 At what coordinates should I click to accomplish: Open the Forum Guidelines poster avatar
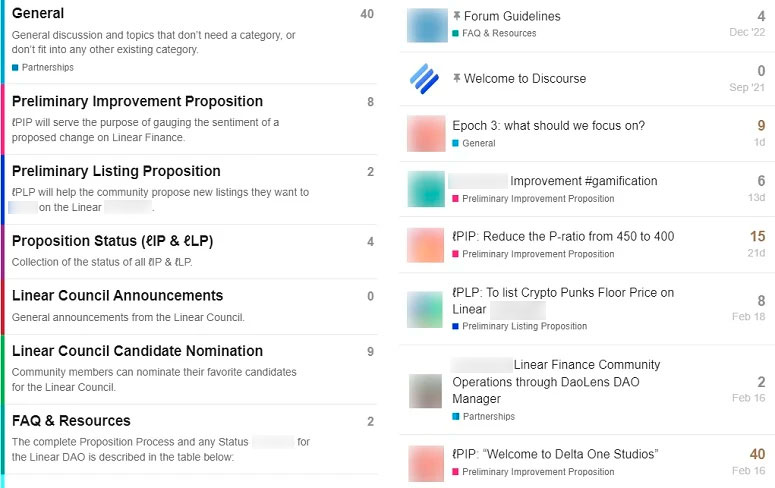427,25
